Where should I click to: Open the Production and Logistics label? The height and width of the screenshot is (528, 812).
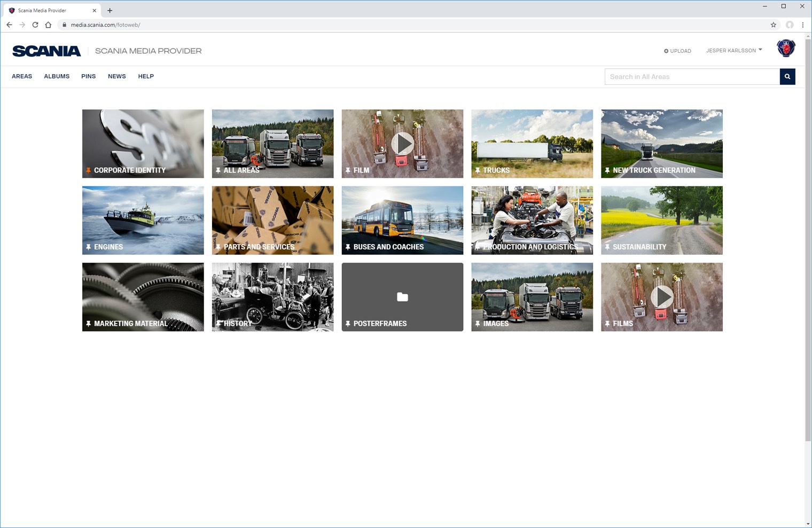pos(530,247)
